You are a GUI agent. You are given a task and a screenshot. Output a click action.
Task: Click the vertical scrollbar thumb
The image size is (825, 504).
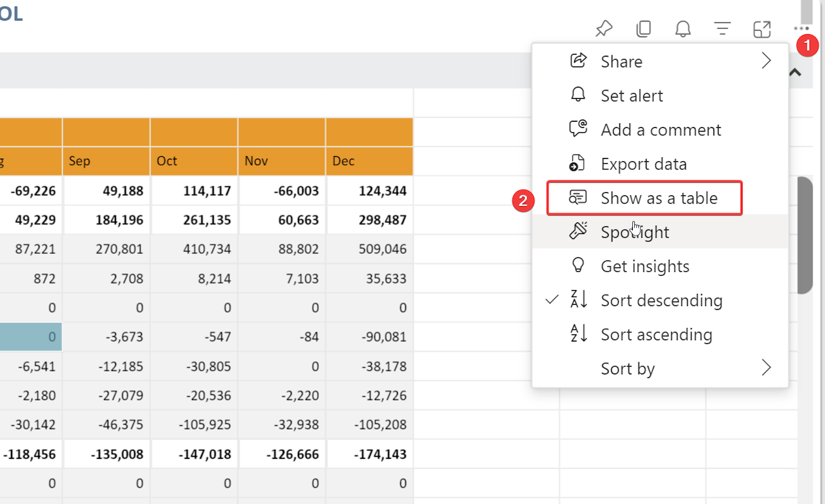(804, 235)
